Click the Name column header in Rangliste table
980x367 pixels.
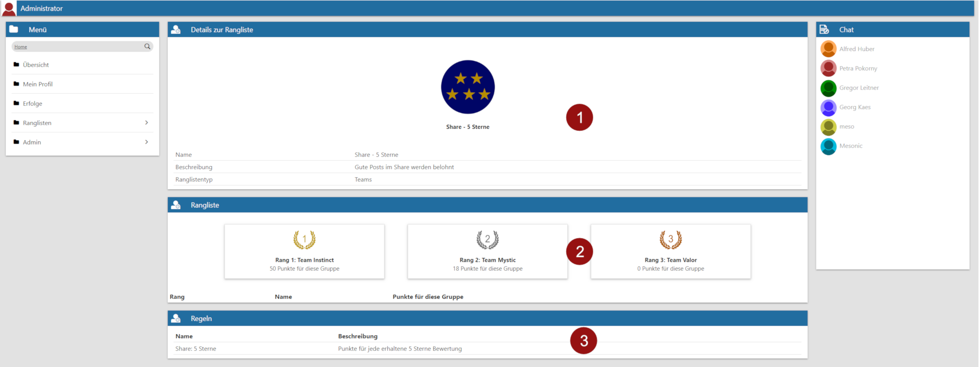283,297
